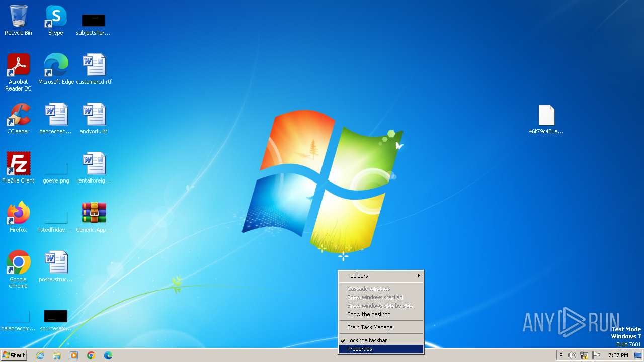
Task: Select the balancecom file icon
Action: tap(18, 320)
